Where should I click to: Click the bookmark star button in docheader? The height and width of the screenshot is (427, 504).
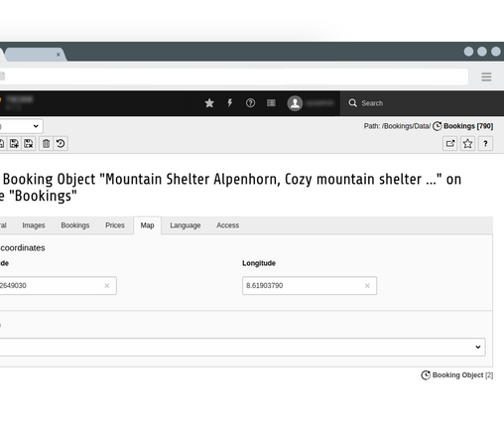point(467,144)
